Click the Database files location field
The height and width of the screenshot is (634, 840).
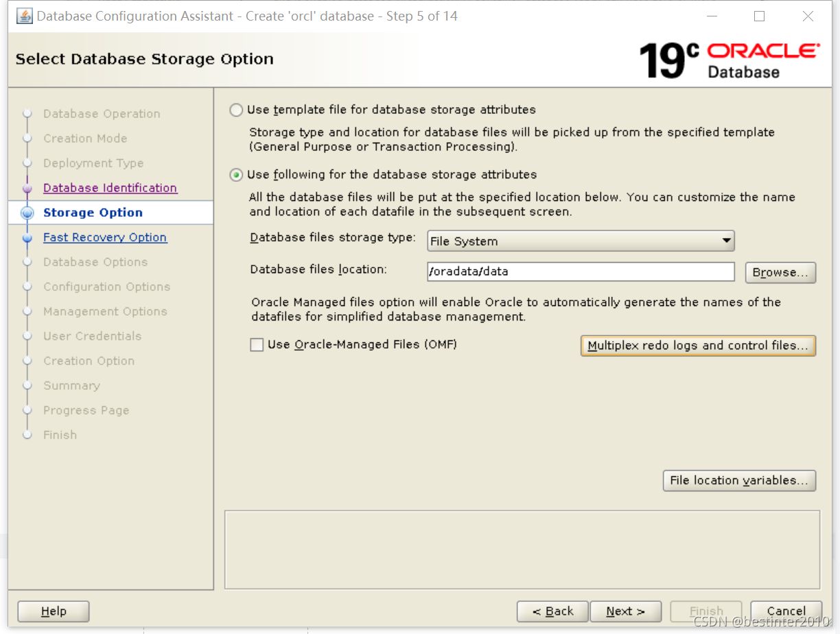point(581,272)
